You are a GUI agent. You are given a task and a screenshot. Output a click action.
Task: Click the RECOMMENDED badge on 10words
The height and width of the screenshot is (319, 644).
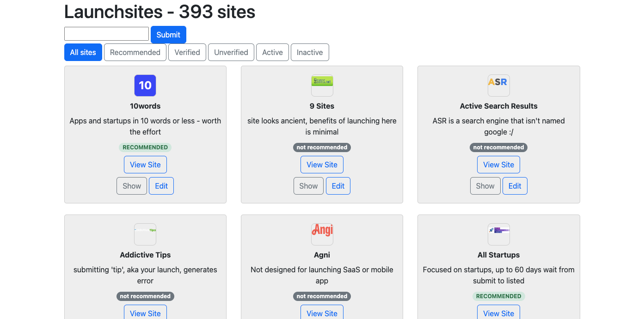pos(145,147)
